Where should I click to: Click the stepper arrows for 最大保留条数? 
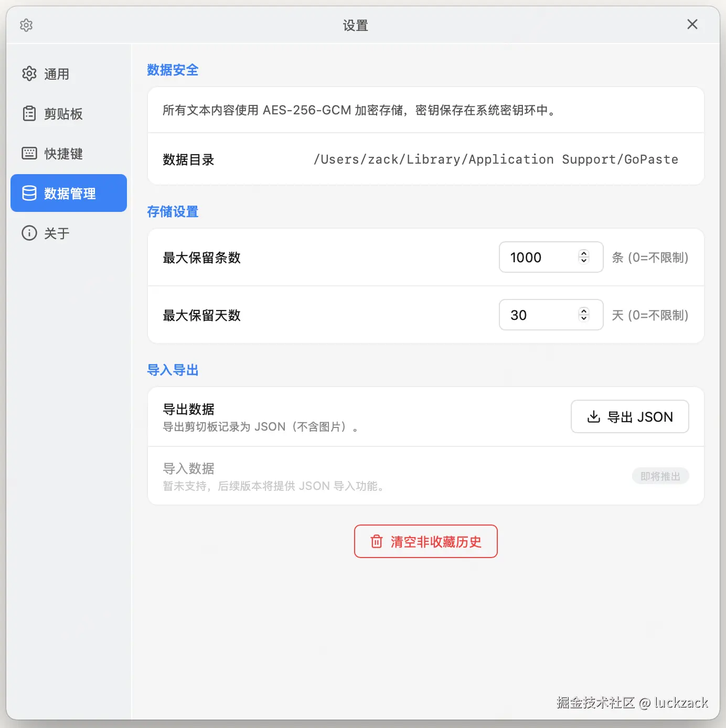[x=584, y=257]
